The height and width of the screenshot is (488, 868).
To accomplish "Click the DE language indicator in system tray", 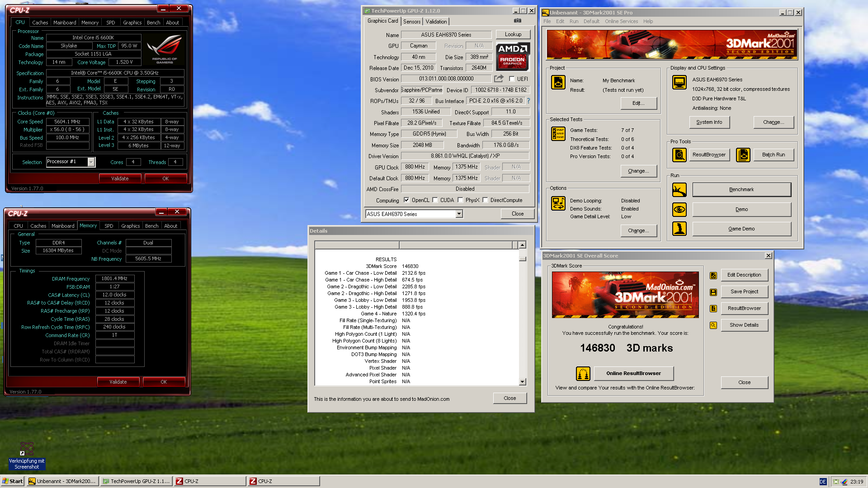I will pos(823,482).
